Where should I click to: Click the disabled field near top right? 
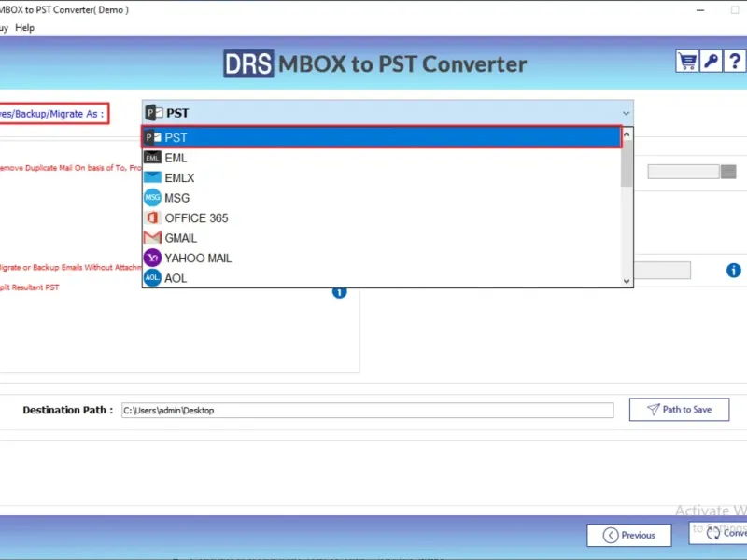[684, 172]
